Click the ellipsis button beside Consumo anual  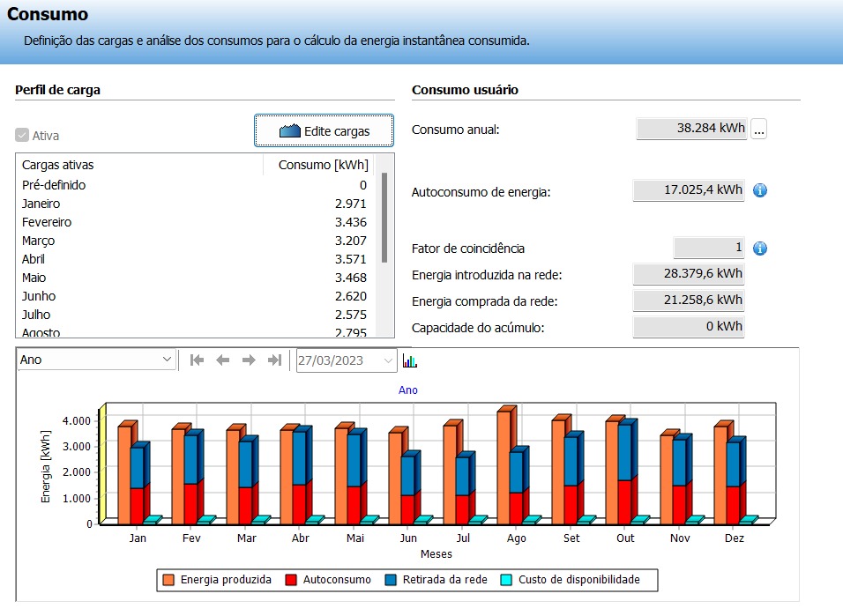759,129
